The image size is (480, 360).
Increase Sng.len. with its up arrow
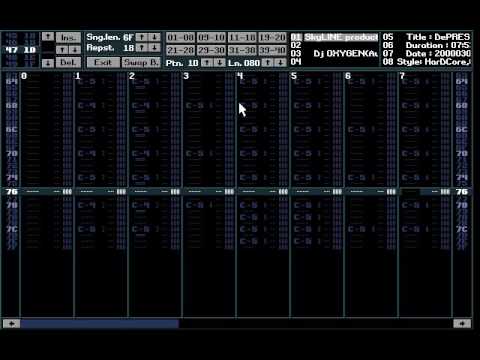(x=142, y=37)
